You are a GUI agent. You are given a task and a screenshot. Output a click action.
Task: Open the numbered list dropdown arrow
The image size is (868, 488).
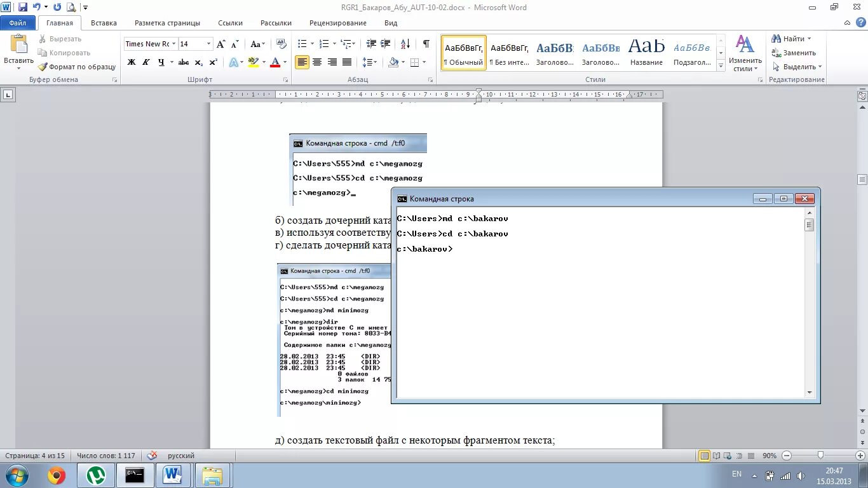(333, 44)
